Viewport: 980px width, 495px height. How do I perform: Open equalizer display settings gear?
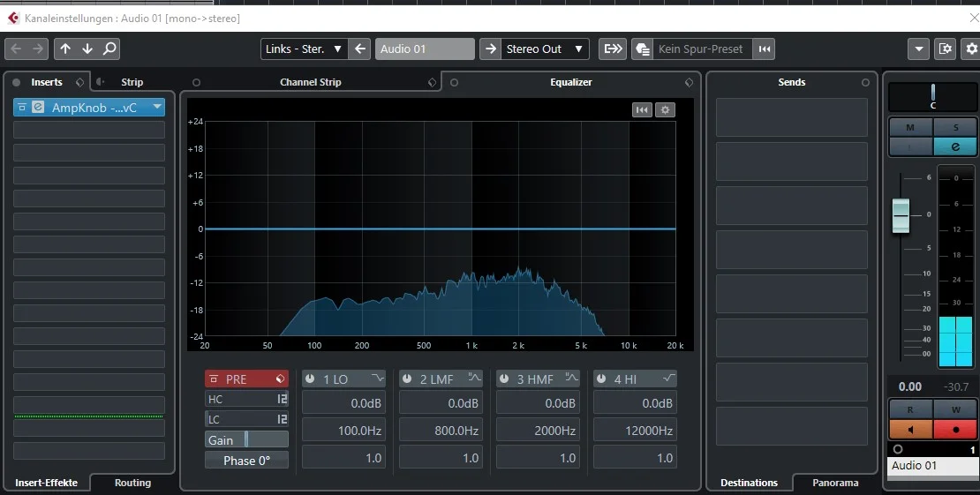[x=665, y=110]
